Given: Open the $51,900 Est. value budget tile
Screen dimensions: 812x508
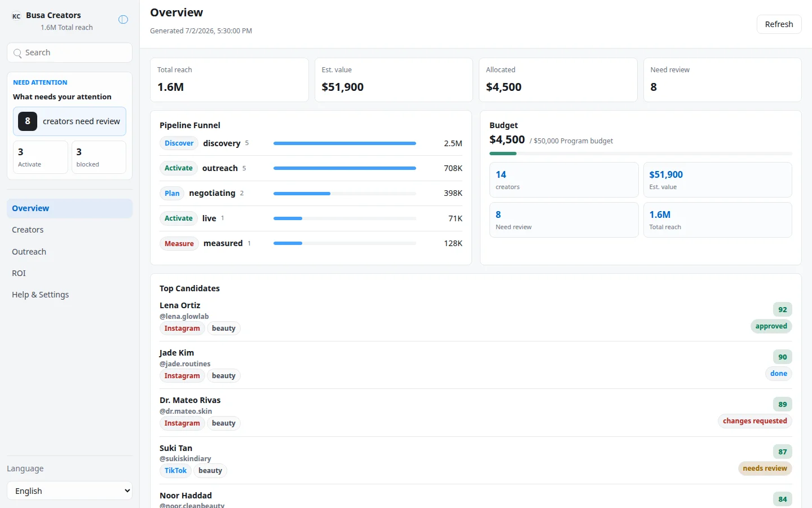Looking at the screenshot, I should pyautogui.click(x=717, y=179).
